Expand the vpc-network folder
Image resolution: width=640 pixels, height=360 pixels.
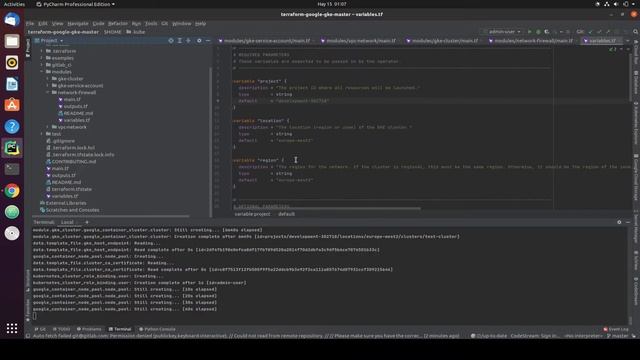click(48, 127)
